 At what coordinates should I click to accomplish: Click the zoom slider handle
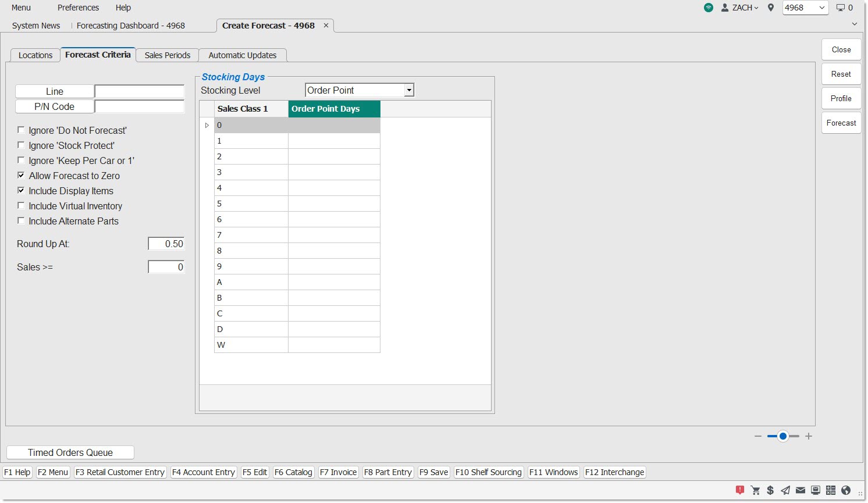point(783,436)
